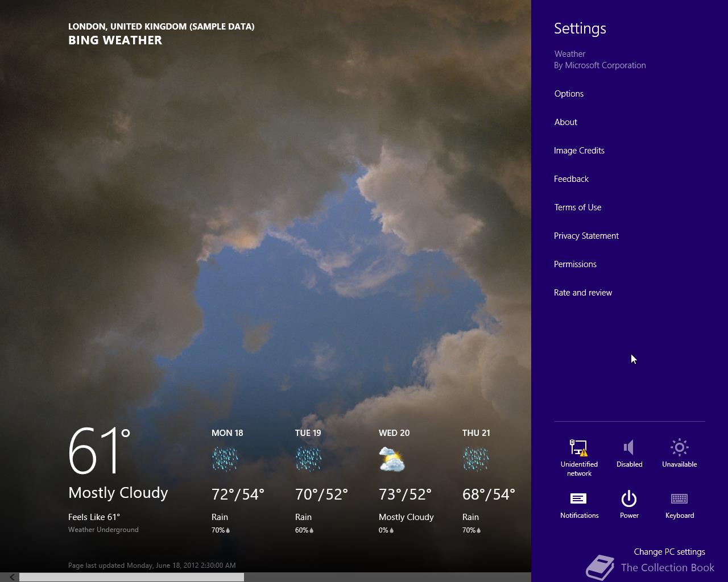This screenshot has height=582, width=728.
Task: Click the THU 21 day heading
Action: click(x=476, y=433)
